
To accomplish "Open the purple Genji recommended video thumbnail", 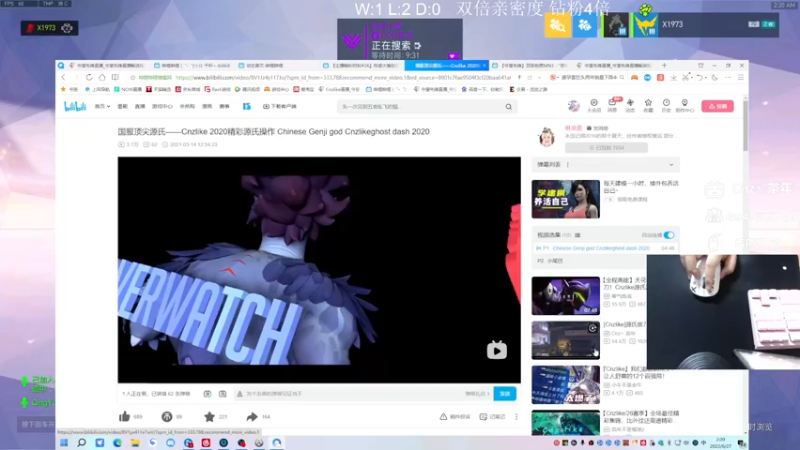I will pyautogui.click(x=565, y=296).
